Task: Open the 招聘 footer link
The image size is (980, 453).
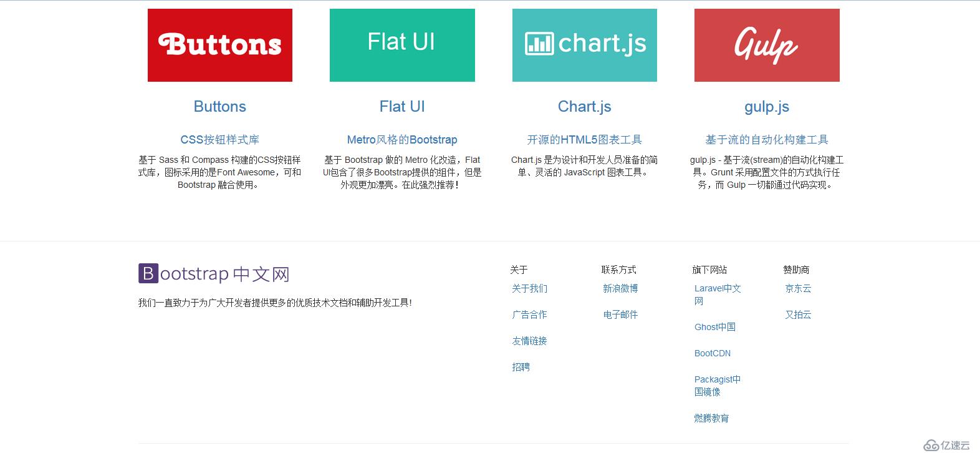Action: 521,367
